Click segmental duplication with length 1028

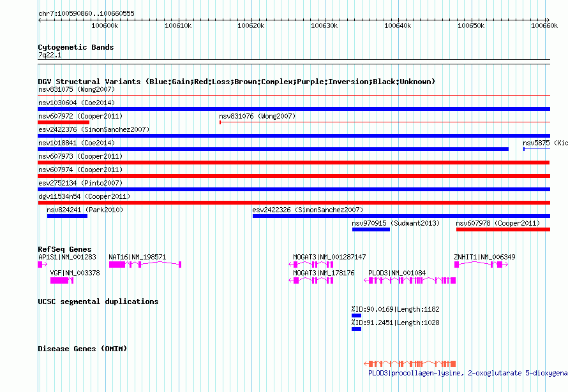point(356,329)
